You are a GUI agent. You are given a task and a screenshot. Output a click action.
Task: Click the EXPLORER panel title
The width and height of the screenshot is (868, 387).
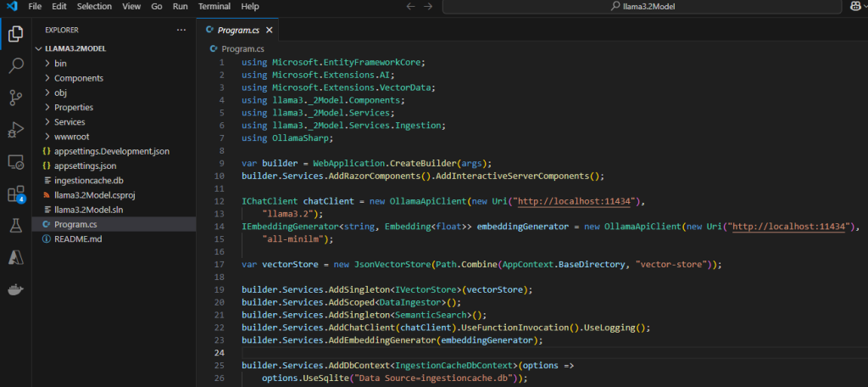[61, 30]
